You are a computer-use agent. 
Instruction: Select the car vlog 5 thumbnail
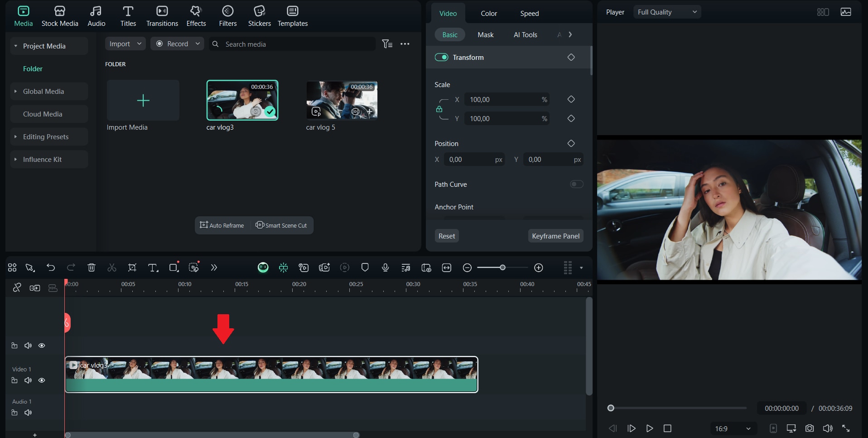click(342, 100)
